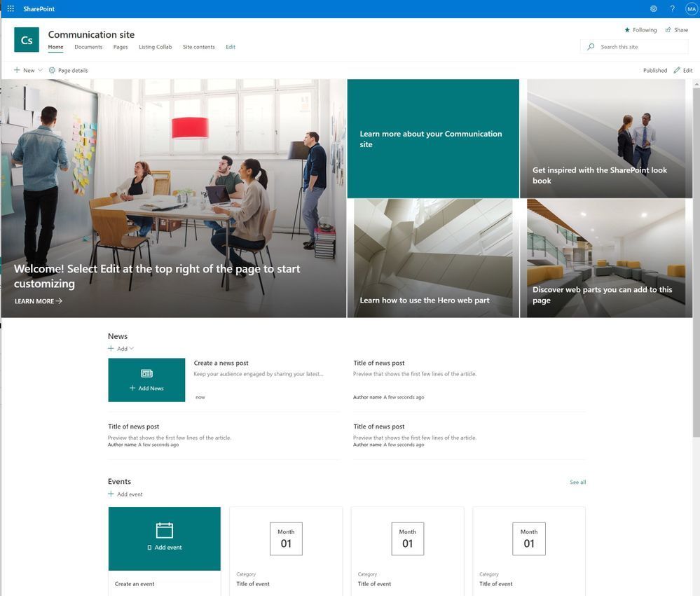
Task: Click 'Create an event' caption
Action: click(135, 583)
